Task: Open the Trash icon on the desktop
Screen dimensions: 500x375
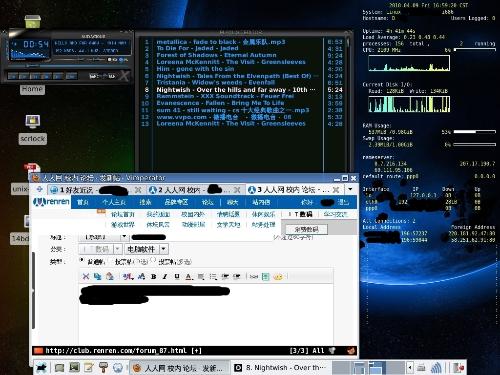Action: pos(32,22)
